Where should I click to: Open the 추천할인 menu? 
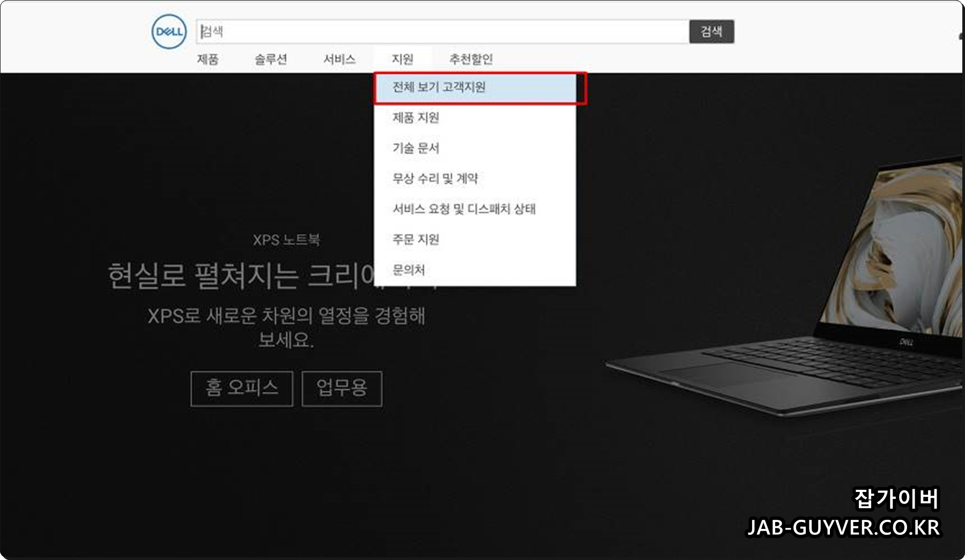point(471,59)
